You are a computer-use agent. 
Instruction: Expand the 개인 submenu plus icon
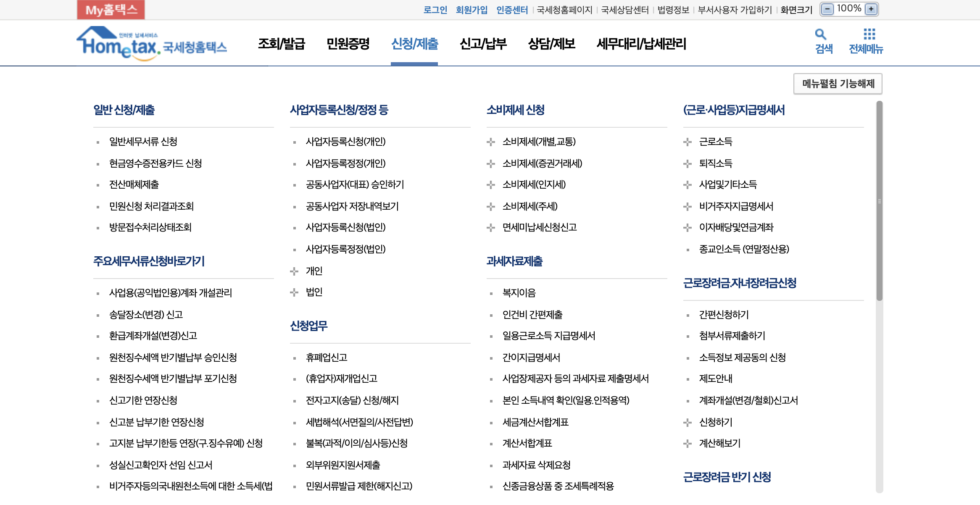294,271
